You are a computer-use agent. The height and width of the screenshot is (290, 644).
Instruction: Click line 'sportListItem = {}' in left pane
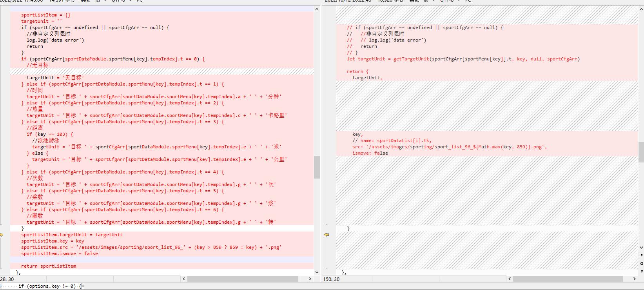coord(46,15)
